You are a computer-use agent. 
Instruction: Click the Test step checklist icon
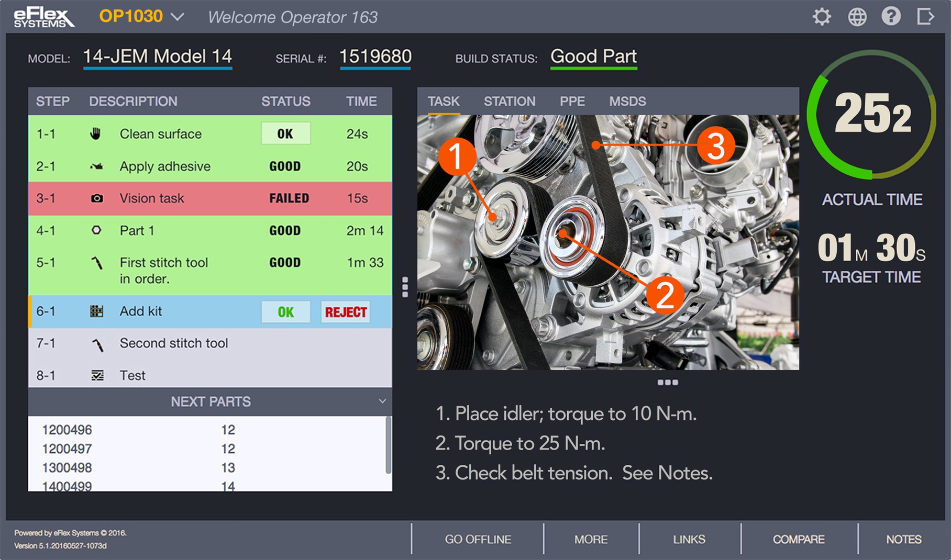tap(97, 375)
